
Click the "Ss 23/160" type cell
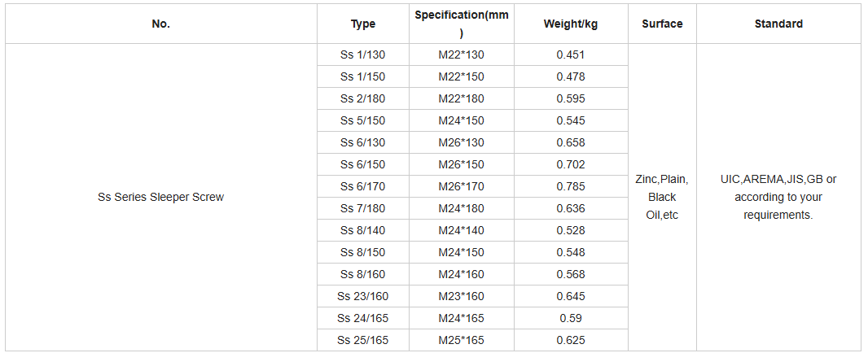pyautogui.click(x=362, y=296)
